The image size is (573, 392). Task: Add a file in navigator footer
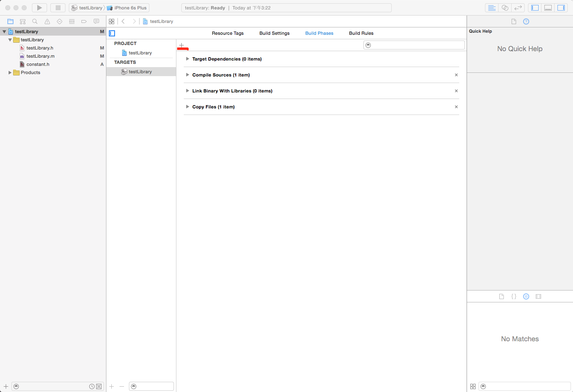coord(6,386)
